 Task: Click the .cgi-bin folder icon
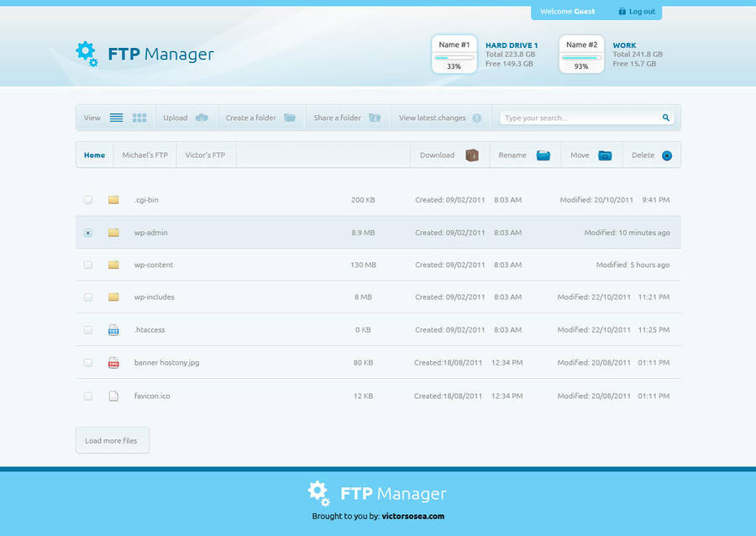click(113, 200)
